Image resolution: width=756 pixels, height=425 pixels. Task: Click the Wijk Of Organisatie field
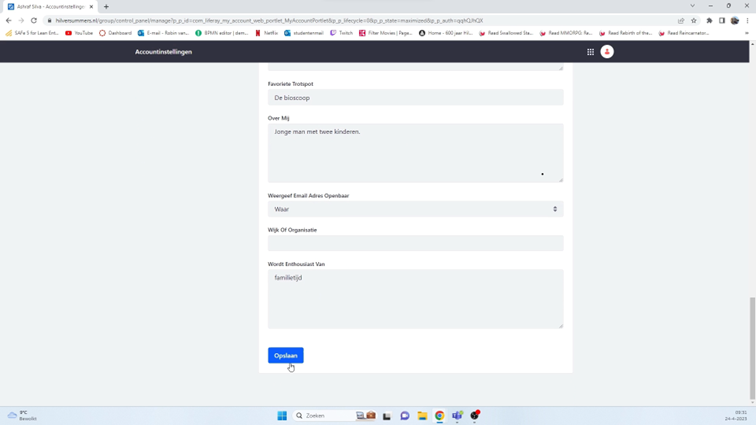pyautogui.click(x=415, y=243)
